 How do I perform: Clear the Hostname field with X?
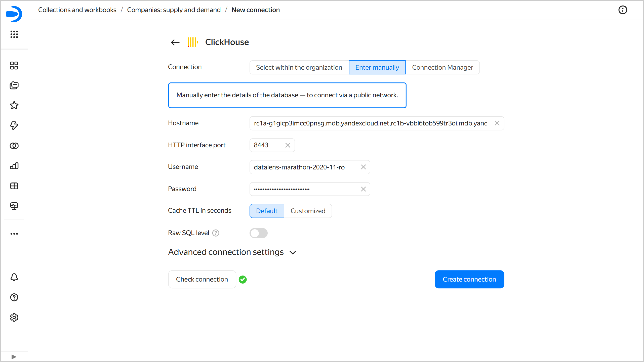click(x=497, y=123)
